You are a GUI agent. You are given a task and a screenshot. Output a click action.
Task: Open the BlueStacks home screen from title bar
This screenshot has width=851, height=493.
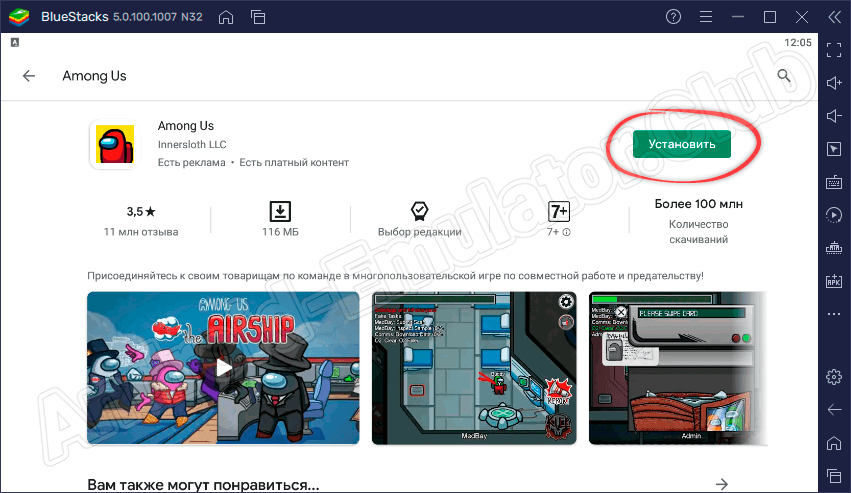[x=227, y=17]
